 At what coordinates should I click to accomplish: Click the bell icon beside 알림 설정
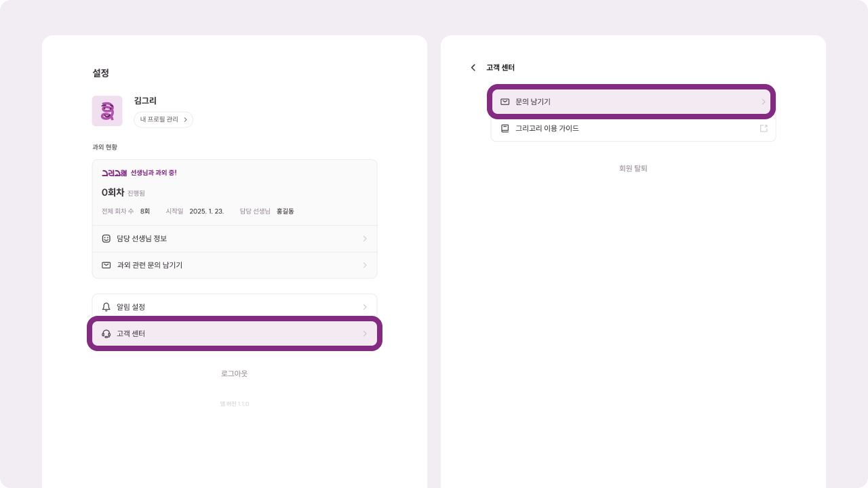tap(106, 307)
